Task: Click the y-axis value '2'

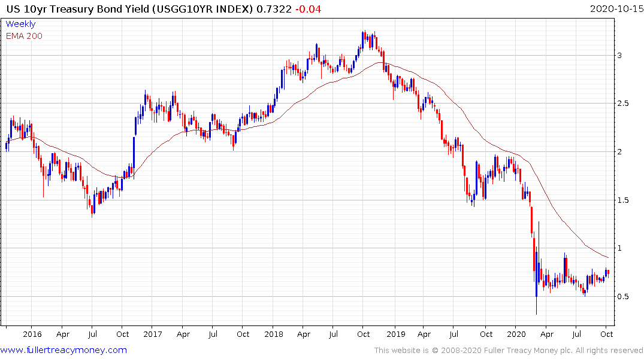Action: coord(620,152)
